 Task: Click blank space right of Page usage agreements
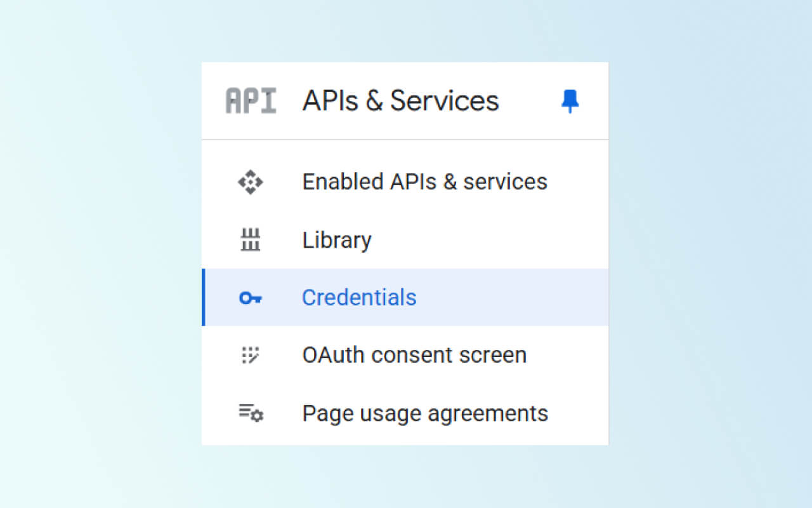pos(579,413)
